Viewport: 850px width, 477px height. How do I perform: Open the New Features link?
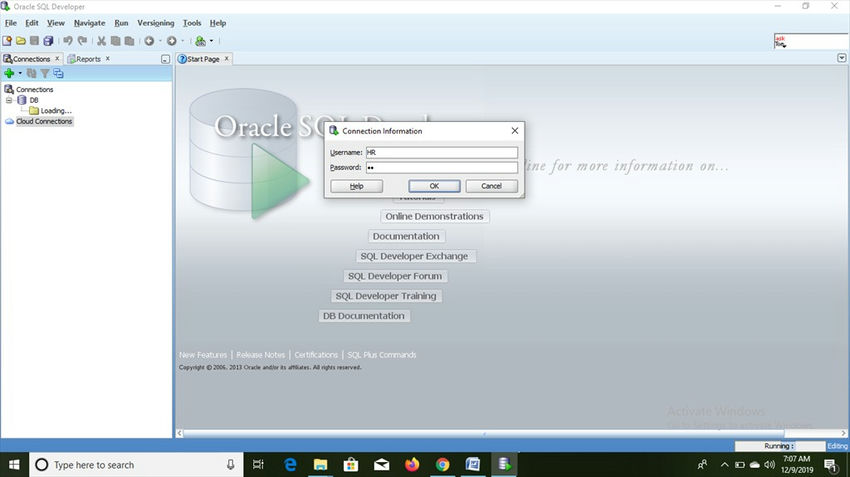tap(203, 355)
